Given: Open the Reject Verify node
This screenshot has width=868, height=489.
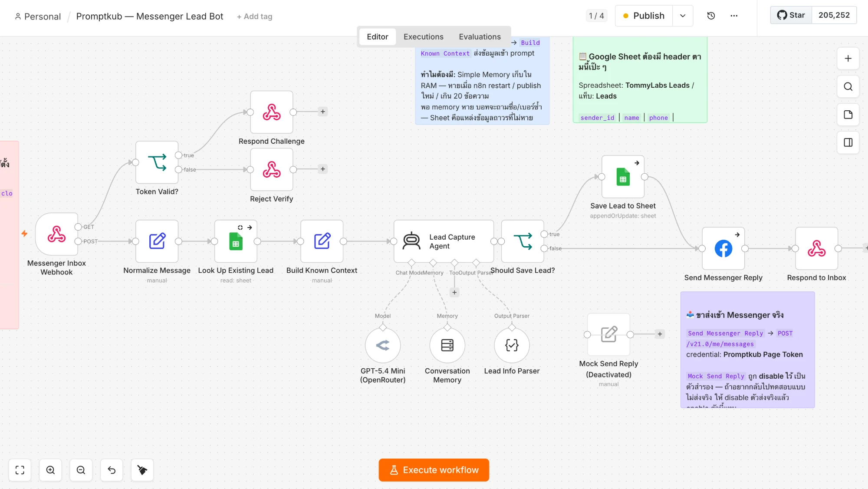Looking at the screenshot, I should (x=272, y=169).
